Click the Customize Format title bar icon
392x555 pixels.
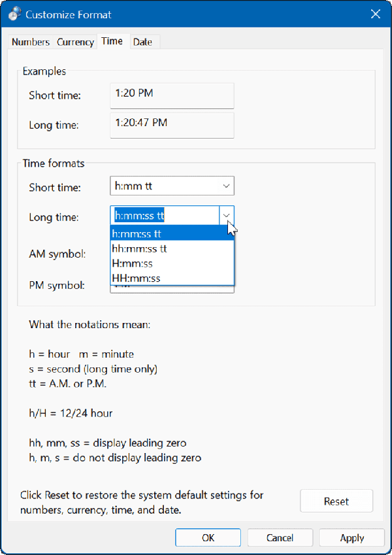pos(14,14)
